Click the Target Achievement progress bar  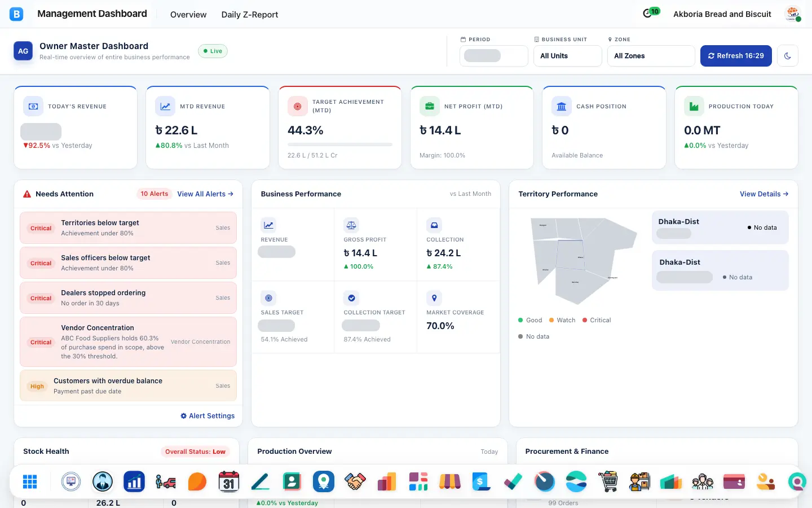click(340, 144)
